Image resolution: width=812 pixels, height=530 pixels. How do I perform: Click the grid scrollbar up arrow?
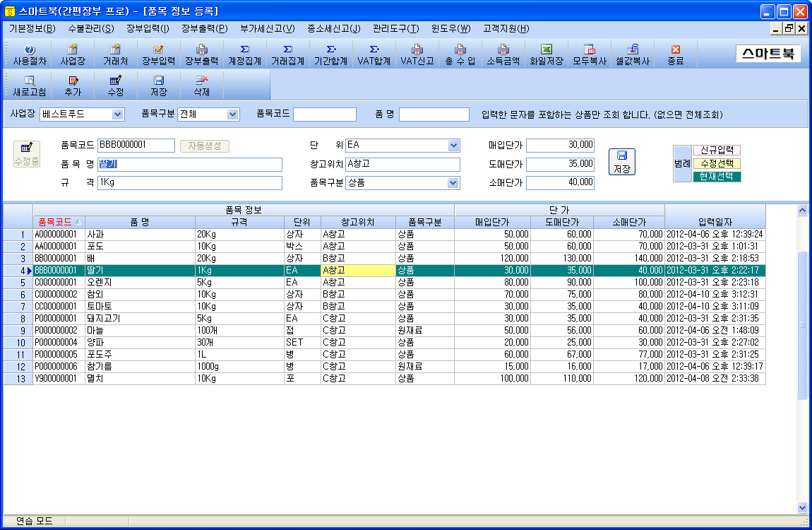pyautogui.click(x=802, y=210)
